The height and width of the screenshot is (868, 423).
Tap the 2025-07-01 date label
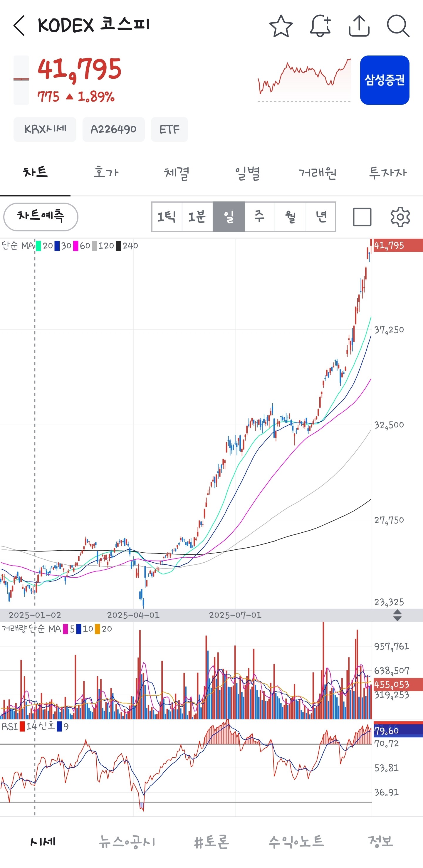(x=235, y=615)
